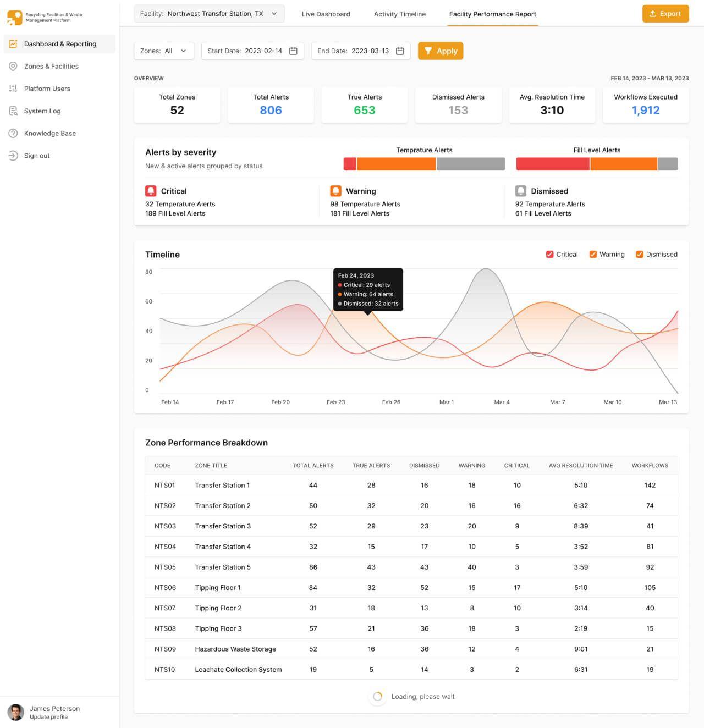
Task: Click red segment of Fill Level Alerts bar
Action: (x=553, y=164)
